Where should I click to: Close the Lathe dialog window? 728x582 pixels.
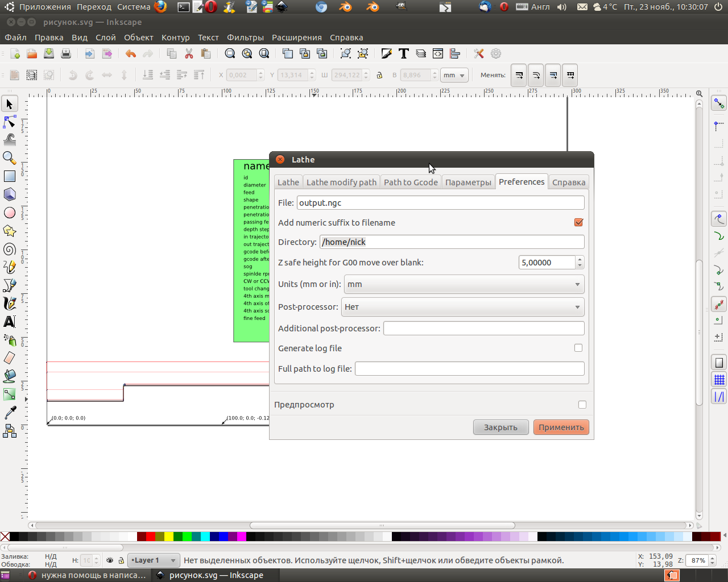point(280,160)
